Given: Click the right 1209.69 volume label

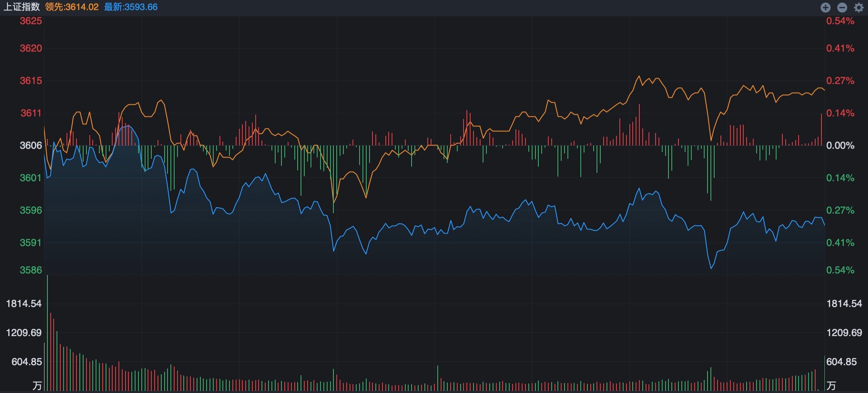Looking at the screenshot, I should point(844,333).
